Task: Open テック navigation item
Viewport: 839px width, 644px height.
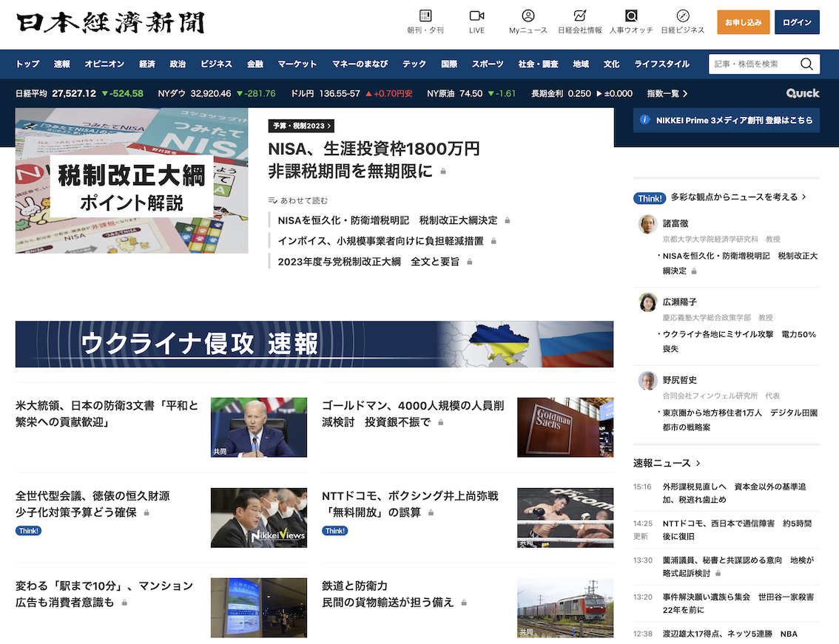Action: click(414, 64)
